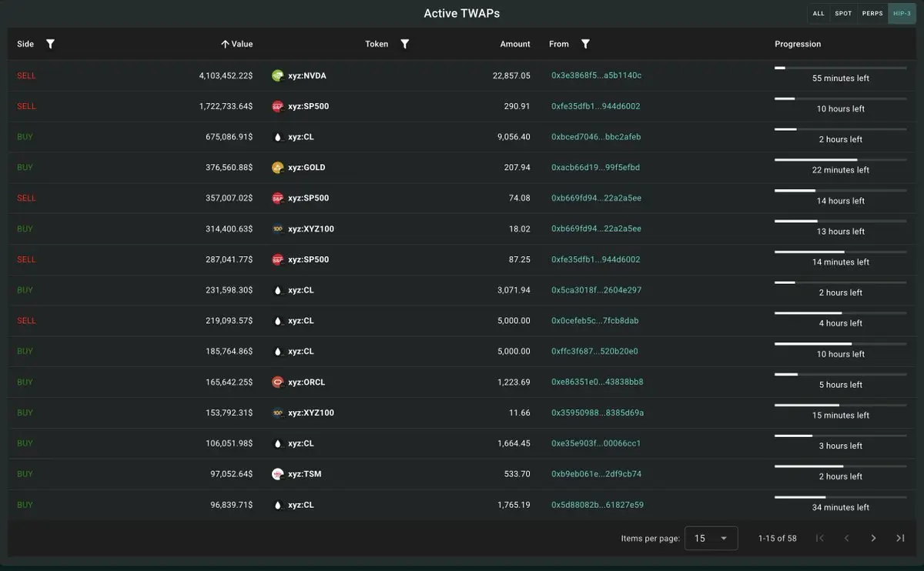Screen dimensions: 924x571
Task: Switch to the SPOT tab
Action: pos(843,13)
